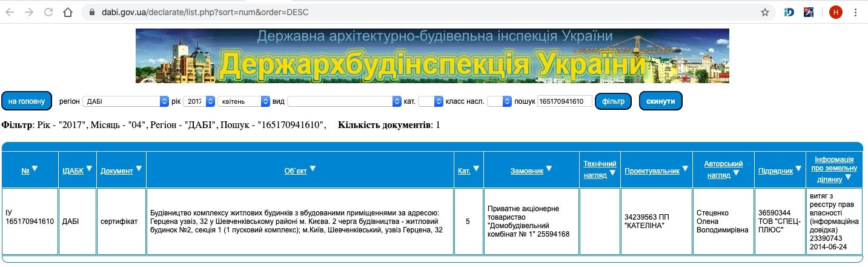Open the browser three-dot menu
This screenshot has width=868, height=267.
(856, 12)
